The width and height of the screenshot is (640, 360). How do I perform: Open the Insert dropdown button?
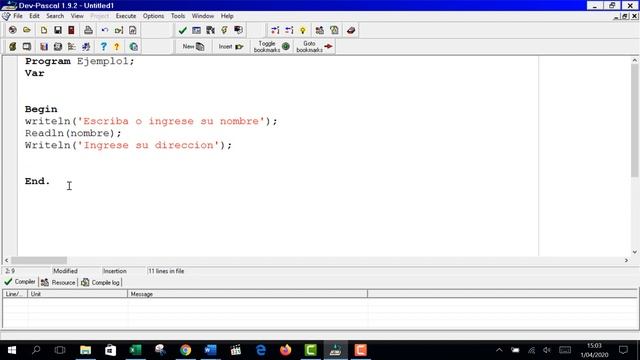(231, 47)
